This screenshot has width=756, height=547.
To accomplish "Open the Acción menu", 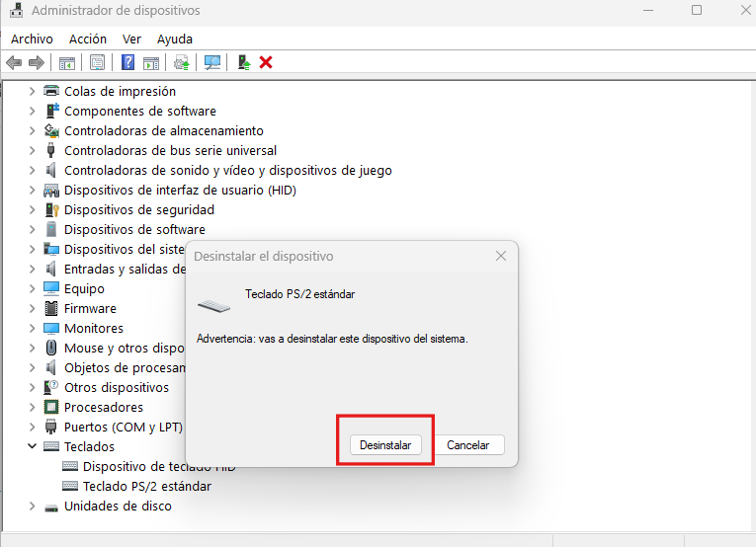I will click(x=88, y=39).
